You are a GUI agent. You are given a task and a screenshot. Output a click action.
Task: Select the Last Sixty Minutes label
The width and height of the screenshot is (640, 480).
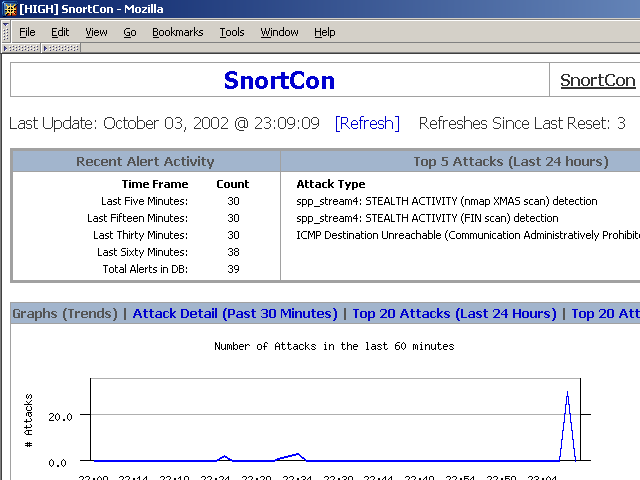142,252
